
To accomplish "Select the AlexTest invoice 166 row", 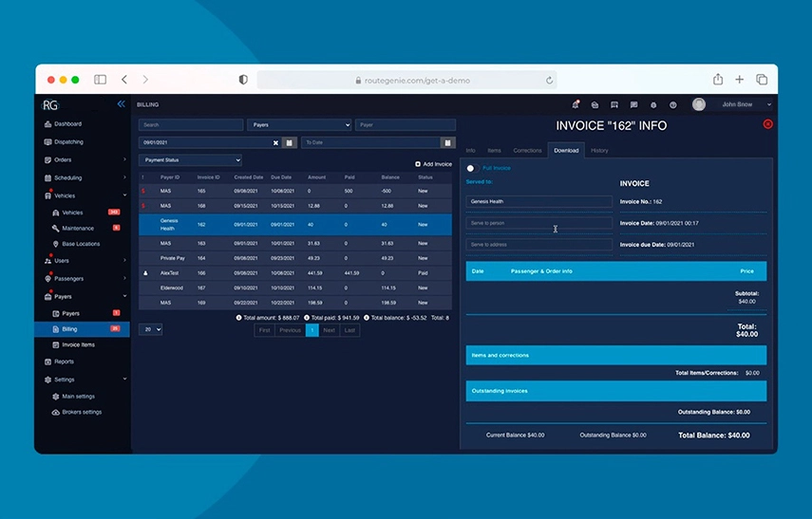I will [x=295, y=273].
